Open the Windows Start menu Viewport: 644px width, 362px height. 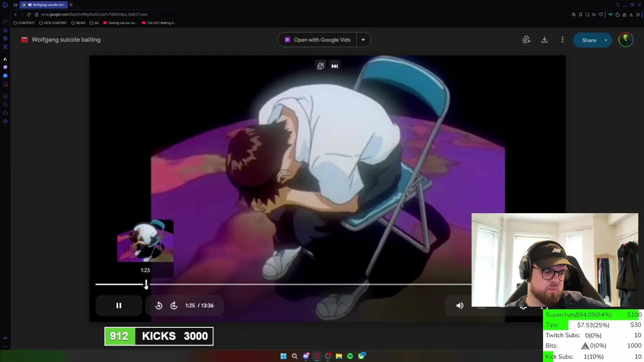(283, 356)
